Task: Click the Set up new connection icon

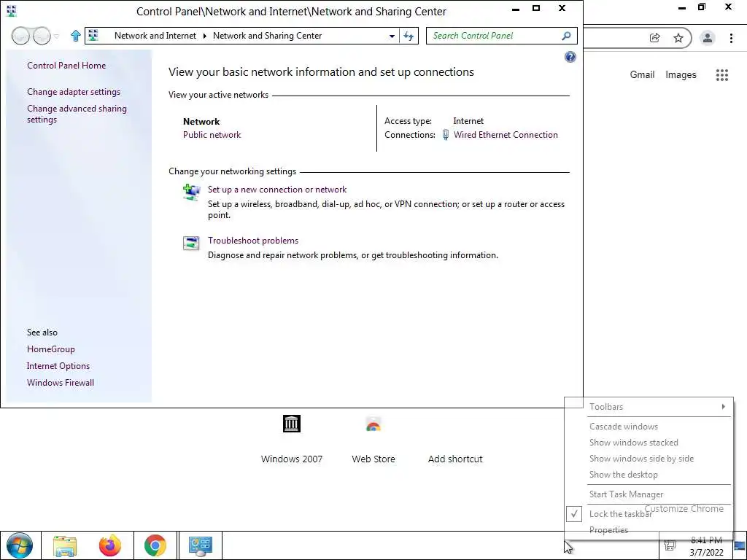Action: [x=192, y=192]
